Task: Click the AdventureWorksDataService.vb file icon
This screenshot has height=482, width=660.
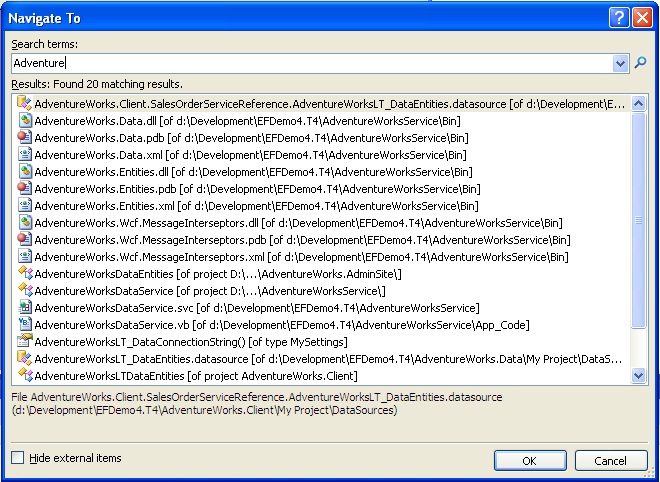Action: click(x=25, y=325)
